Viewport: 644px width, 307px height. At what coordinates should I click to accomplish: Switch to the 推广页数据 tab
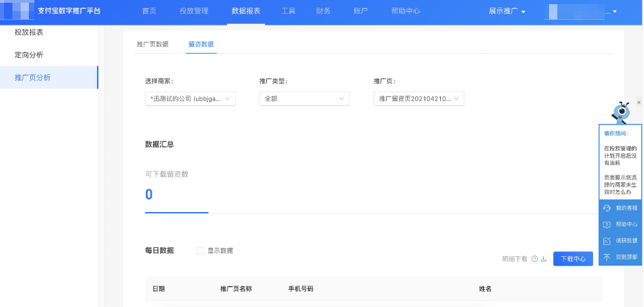coord(152,44)
